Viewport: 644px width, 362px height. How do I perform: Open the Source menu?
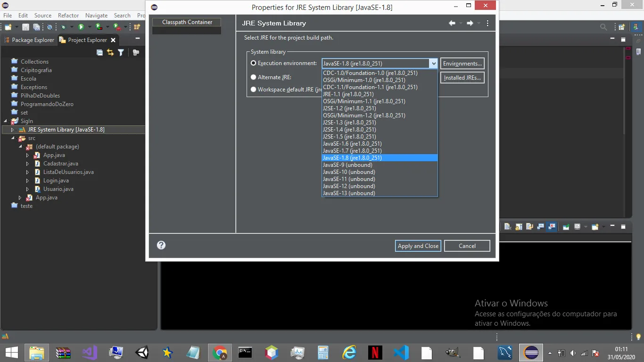click(43, 16)
